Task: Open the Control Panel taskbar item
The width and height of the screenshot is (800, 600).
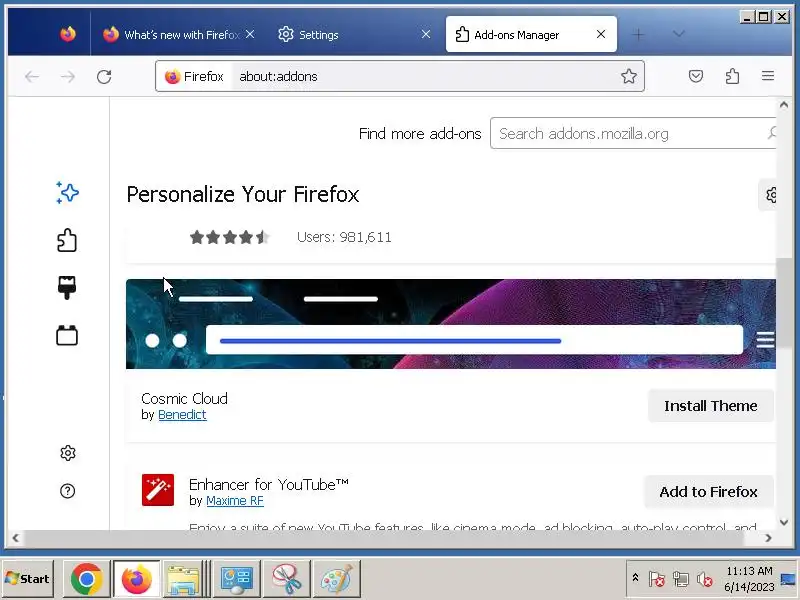Action: (x=236, y=579)
